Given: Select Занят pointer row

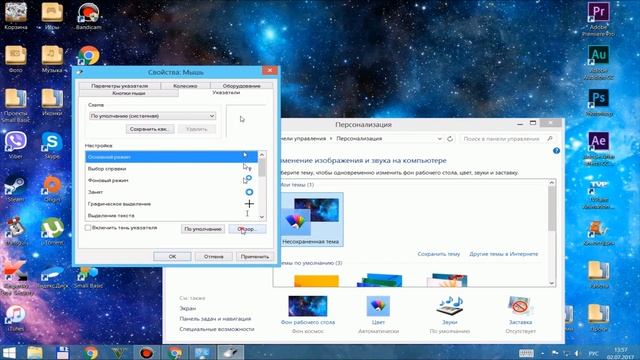Looking at the screenshot, I should point(171,192).
